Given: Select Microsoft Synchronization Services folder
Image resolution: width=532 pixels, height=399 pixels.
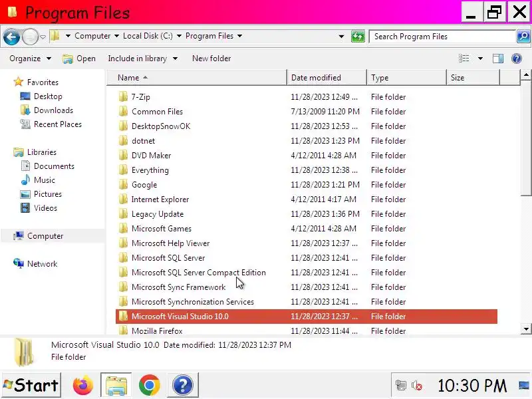Looking at the screenshot, I should (x=186, y=301).
